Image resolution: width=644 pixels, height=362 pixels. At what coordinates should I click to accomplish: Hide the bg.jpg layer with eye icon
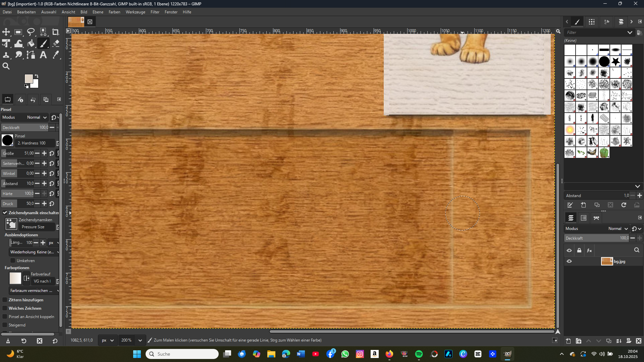pyautogui.click(x=569, y=261)
